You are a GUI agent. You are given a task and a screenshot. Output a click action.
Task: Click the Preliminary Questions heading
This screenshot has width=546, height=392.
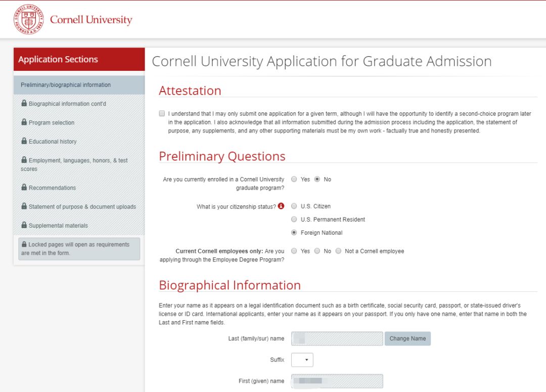pos(222,156)
